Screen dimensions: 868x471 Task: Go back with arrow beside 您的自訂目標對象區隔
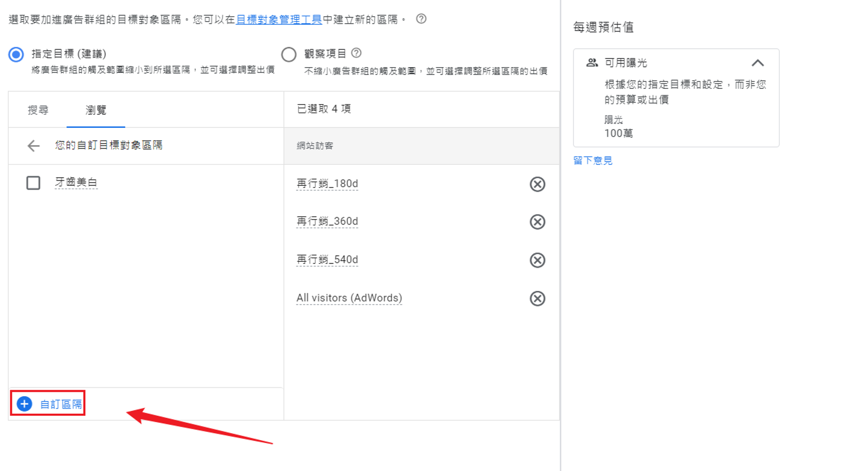[x=34, y=146]
